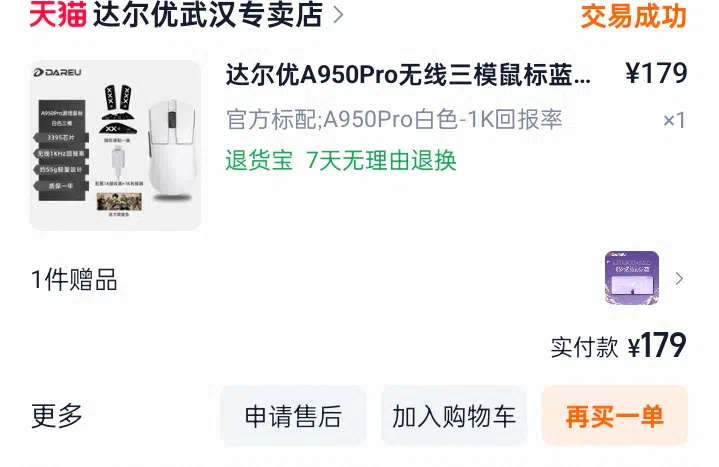Screen dimensions: 719x467
Task: Open the A950Pro mouse product thumbnail
Action: (116, 145)
